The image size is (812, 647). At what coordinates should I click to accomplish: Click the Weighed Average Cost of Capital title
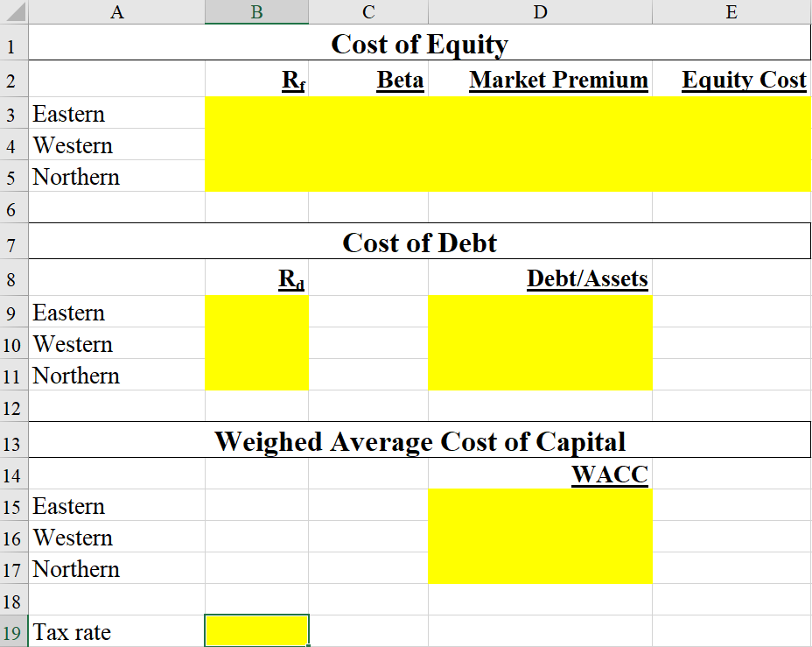420,441
